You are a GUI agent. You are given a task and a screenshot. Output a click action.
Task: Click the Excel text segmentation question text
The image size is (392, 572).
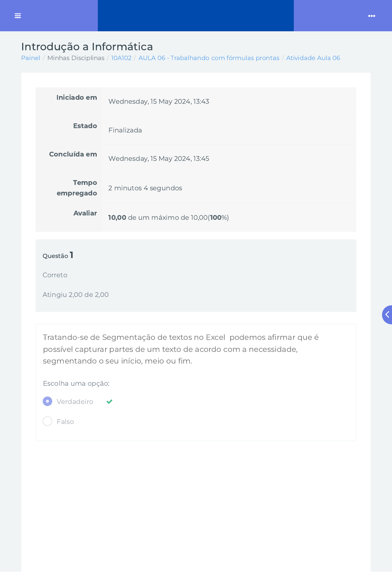click(x=181, y=349)
